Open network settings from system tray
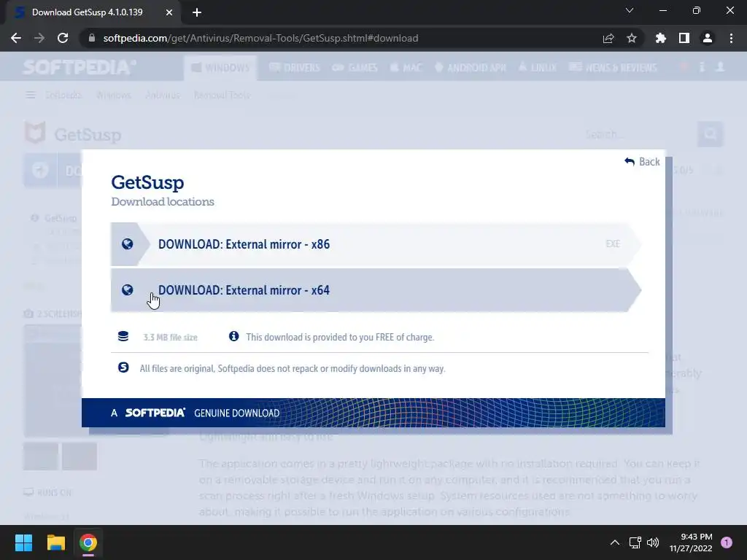747x560 pixels. [x=635, y=542]
